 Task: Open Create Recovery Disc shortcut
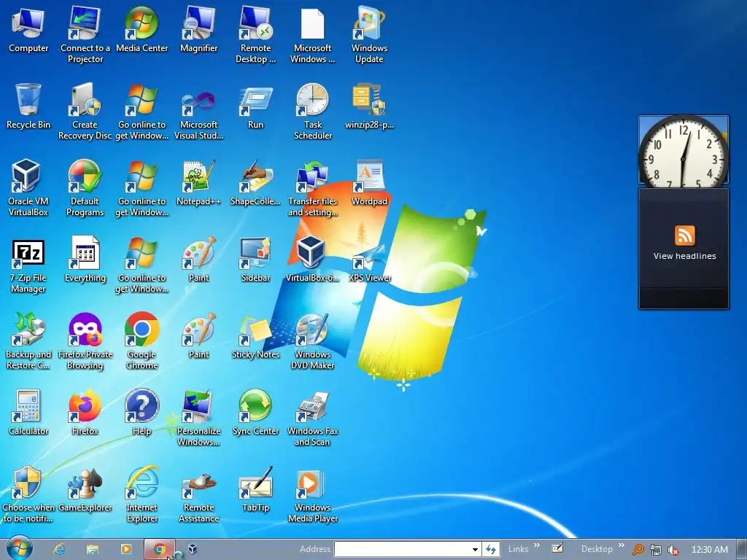[x=85, y=111]
